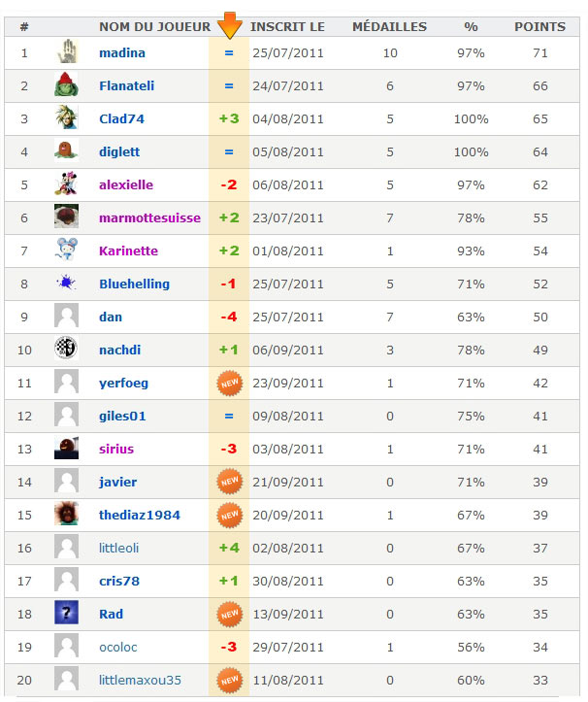The image size is (588, 702).
Task: Open Karinette's player profile link
Action: (x=128, y=251)
